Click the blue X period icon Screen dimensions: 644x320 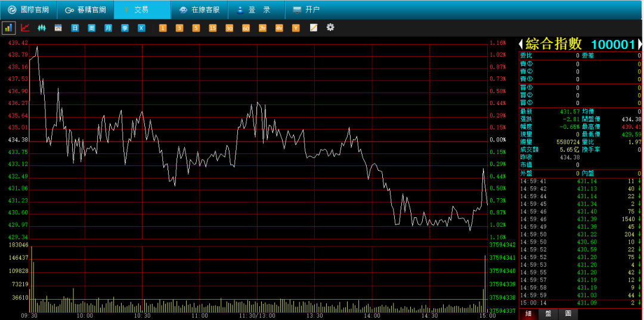pyautogui.click(x=141, y=28)
